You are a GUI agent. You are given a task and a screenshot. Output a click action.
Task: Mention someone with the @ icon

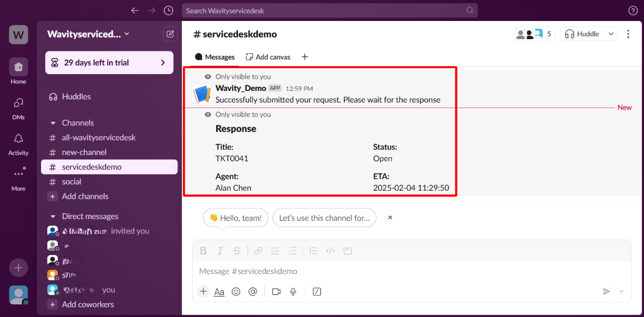[252, 292]
